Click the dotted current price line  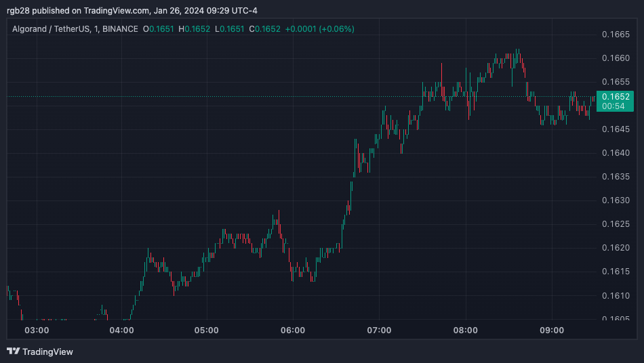pos(203,97)
